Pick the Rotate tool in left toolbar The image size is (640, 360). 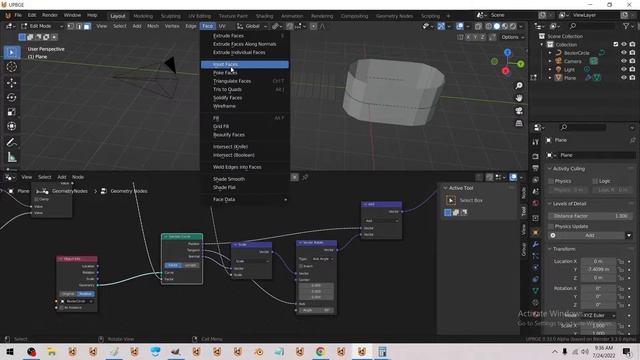click(x=11, y=97)
